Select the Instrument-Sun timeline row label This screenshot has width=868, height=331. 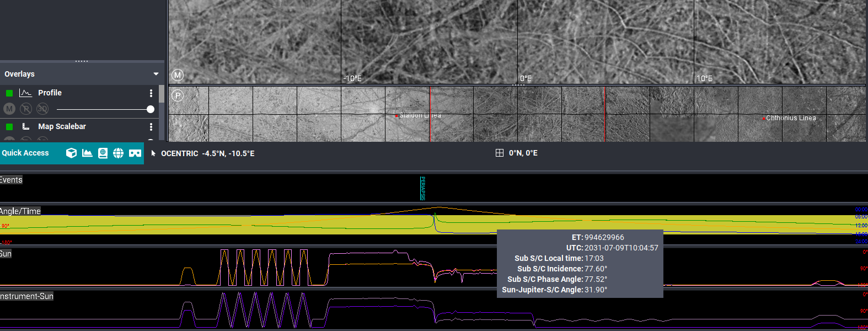(26, 296)
